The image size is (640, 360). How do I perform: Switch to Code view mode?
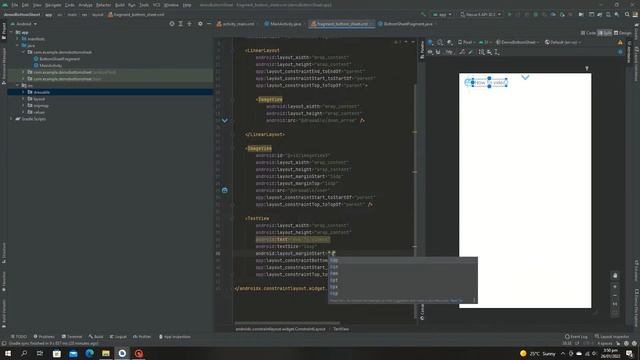tap(588, 33)
